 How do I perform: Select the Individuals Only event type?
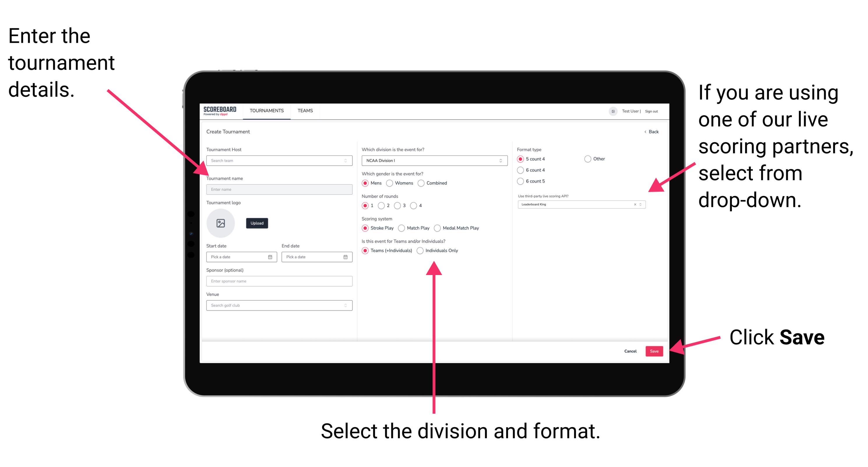[x=424, y=251]
